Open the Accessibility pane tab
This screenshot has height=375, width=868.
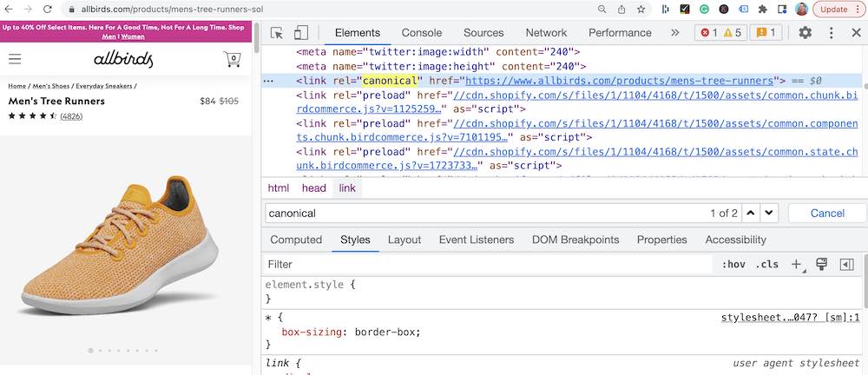[736, 240]
